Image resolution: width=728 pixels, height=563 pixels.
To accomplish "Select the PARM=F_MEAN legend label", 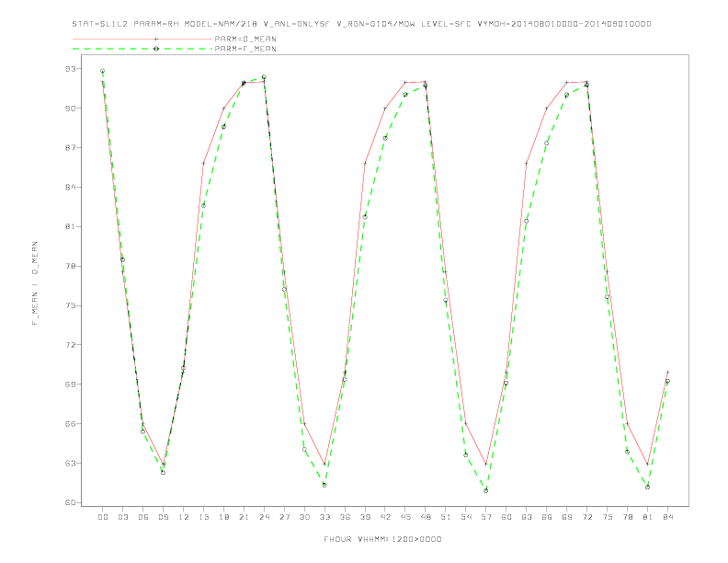I will (245, 49).
